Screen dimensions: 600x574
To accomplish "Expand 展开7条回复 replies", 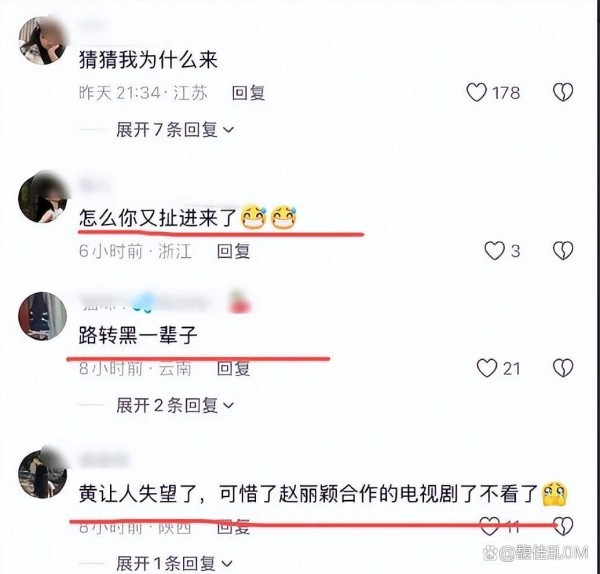I will click(175, 130).
